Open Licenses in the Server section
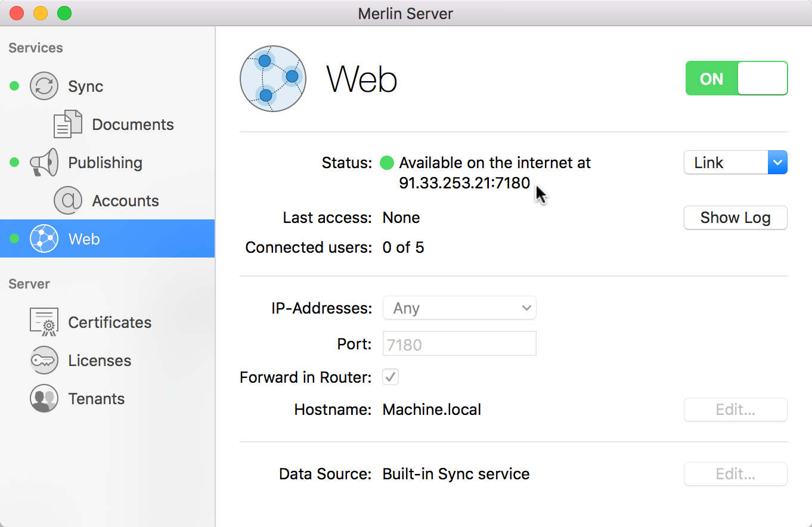This screenshot has height=527, width=812. pos(107,360)
